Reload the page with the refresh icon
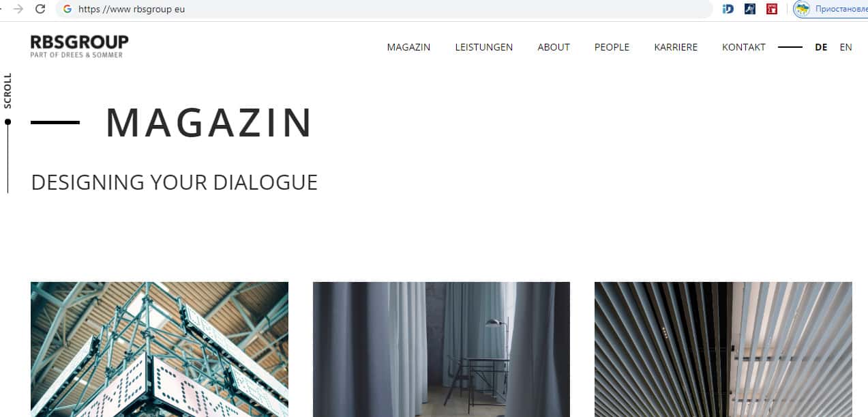 [x=40, y=9]
